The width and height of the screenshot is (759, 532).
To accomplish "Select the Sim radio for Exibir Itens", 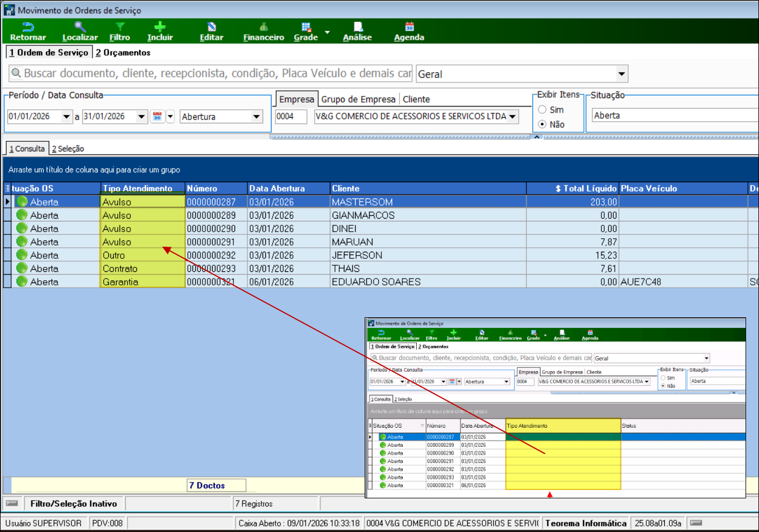I will (542, 110).
